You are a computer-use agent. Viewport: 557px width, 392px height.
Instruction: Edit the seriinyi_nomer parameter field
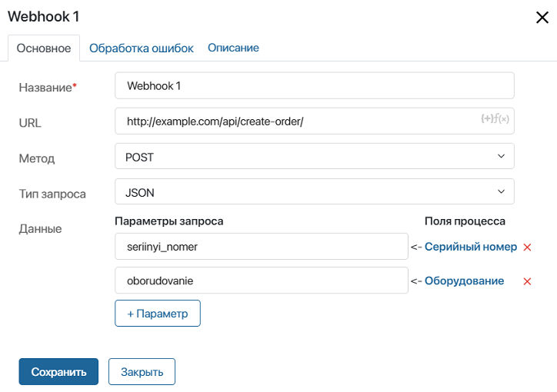pyautogui.click(x=262, y=247)
